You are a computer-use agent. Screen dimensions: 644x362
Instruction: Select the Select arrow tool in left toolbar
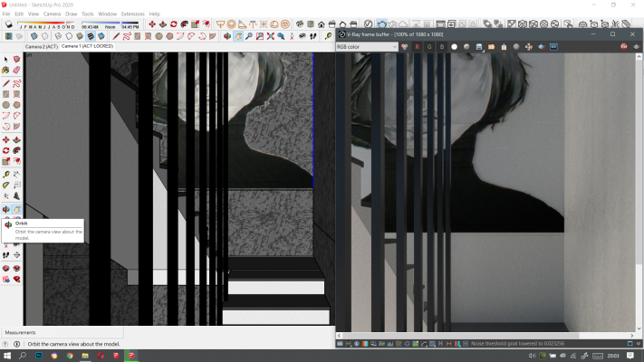point(5,60)
